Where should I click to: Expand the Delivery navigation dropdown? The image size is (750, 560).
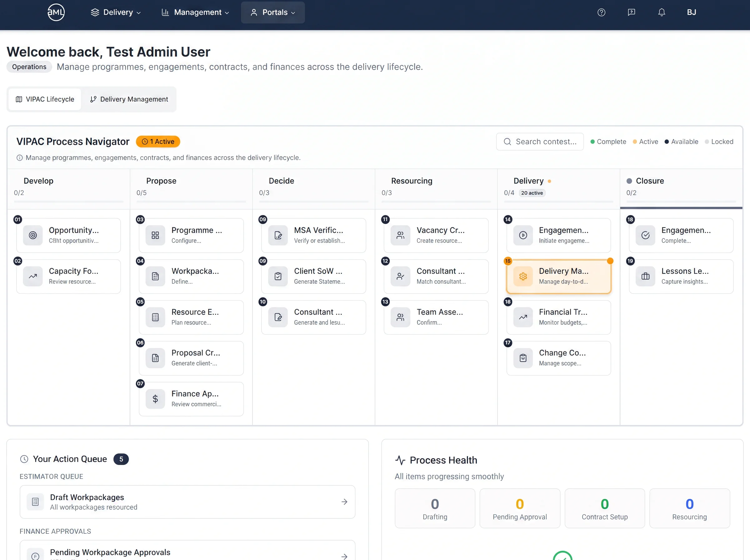point(116,12)
